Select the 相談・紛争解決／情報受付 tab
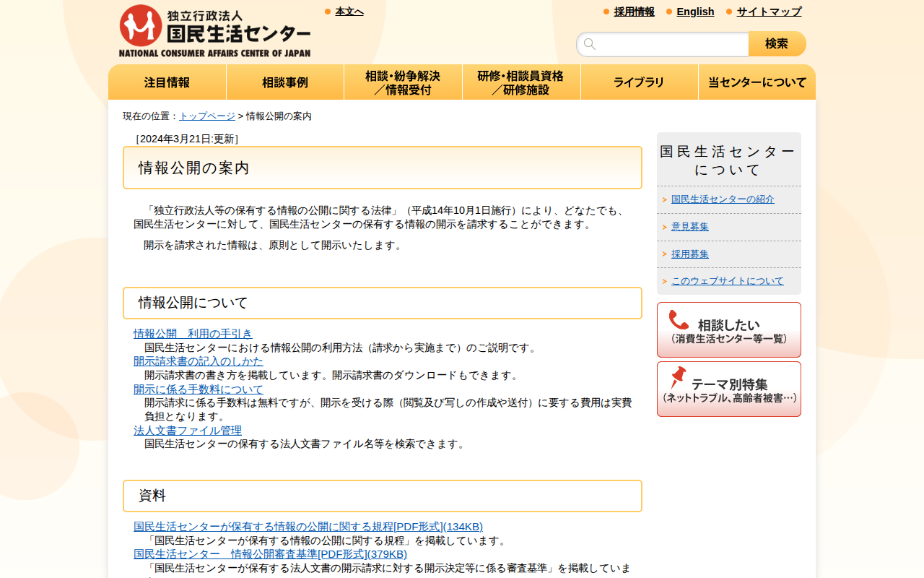The image size is (924, 578). (403, 82)
